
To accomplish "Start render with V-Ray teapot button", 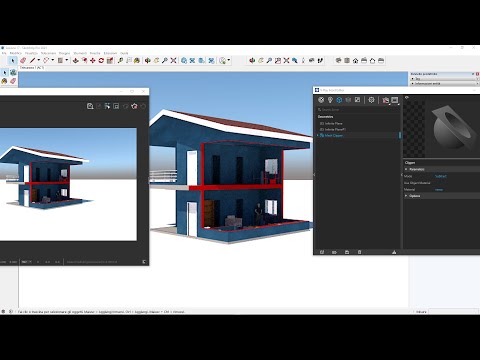I will click(x=386, y=100).
